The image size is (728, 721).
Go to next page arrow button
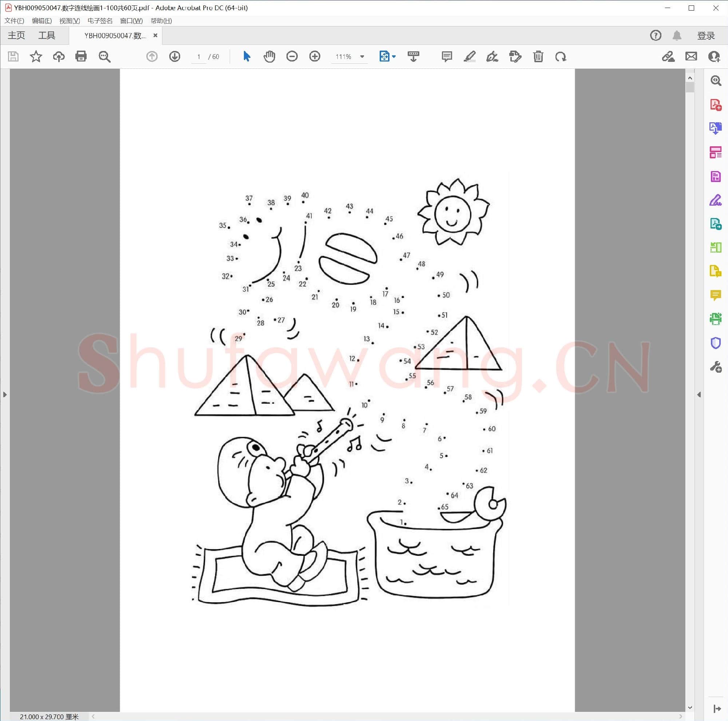click(174, 56)
